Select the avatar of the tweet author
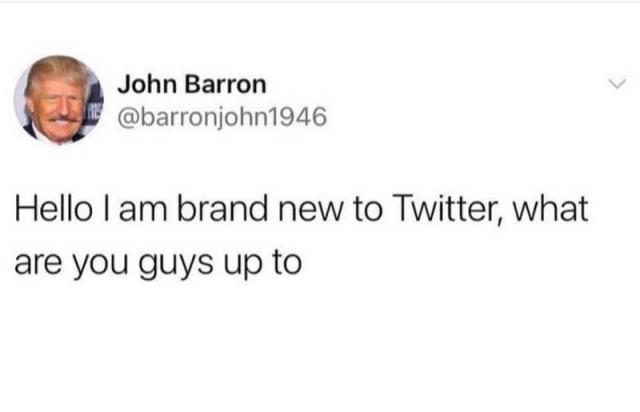Screen dimensions: 640x412 click(58, 100)
